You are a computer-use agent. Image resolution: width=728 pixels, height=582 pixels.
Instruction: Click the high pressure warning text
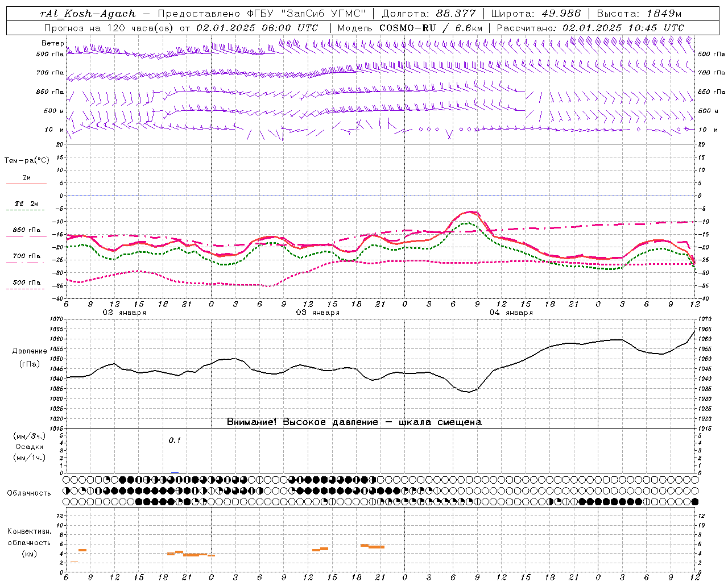(354, 422)
